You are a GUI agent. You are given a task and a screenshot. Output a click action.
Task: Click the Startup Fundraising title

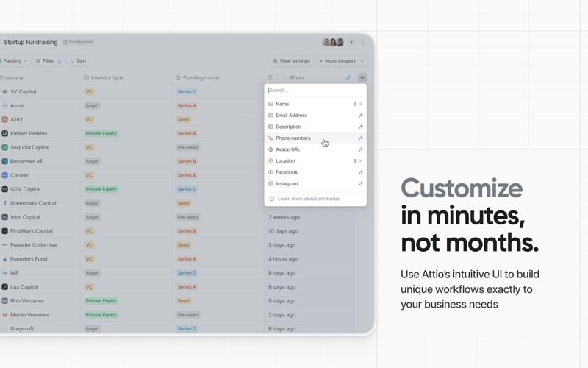(x=31, y=42)
